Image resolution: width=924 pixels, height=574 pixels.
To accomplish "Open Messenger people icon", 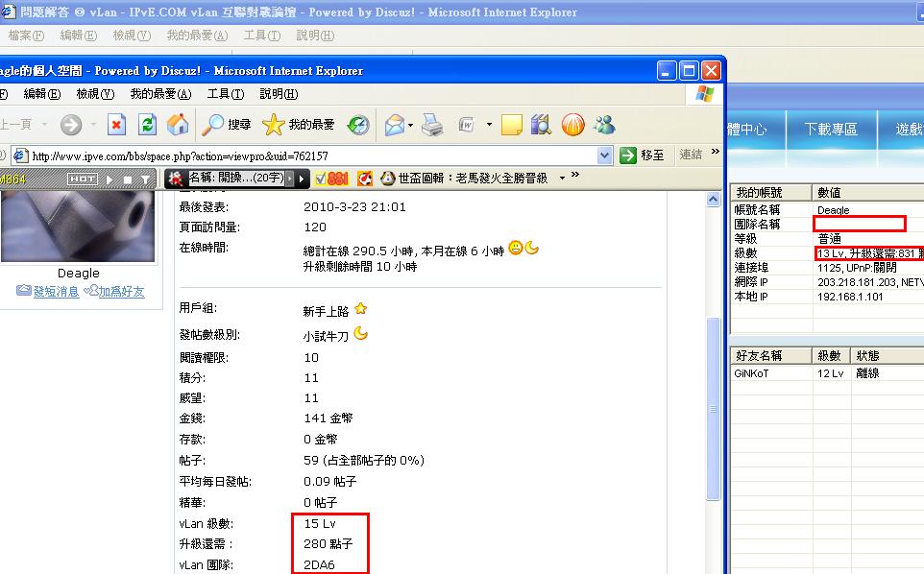I will tap(604, 125).
